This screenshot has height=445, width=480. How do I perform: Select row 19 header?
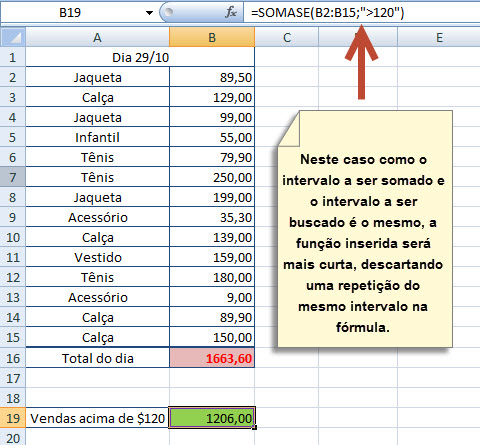[x=13, y=418]
